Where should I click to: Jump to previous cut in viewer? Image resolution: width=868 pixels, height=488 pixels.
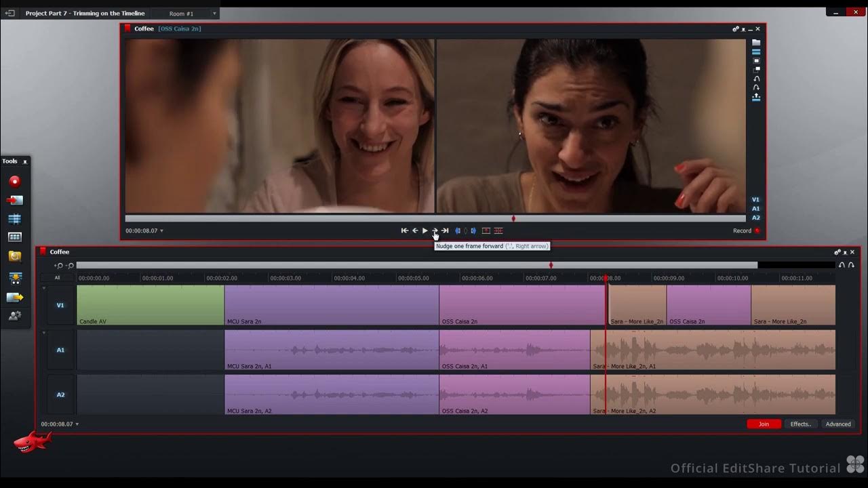[x=405, y=230]
